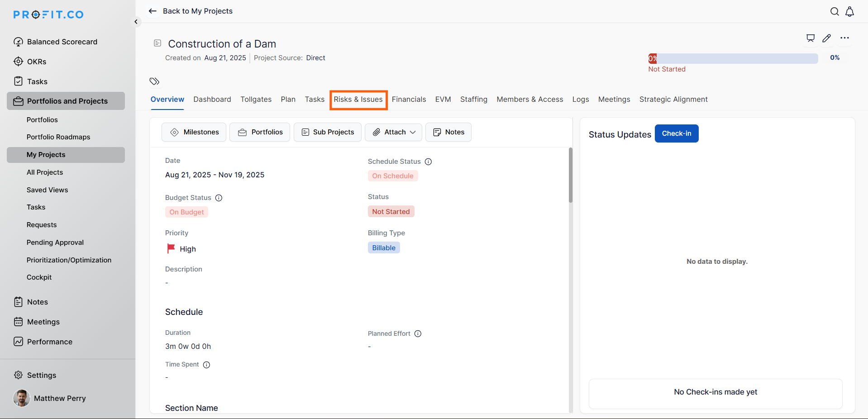Click the notifications bell icon
Screen dimensions: 868x419
click(x=849, y=12)
